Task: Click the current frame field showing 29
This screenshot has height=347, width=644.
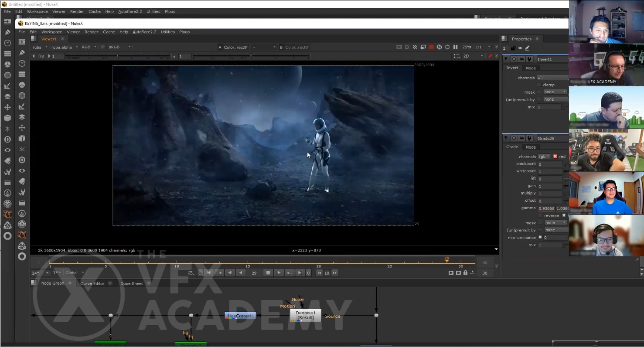Action: point(254,273)
